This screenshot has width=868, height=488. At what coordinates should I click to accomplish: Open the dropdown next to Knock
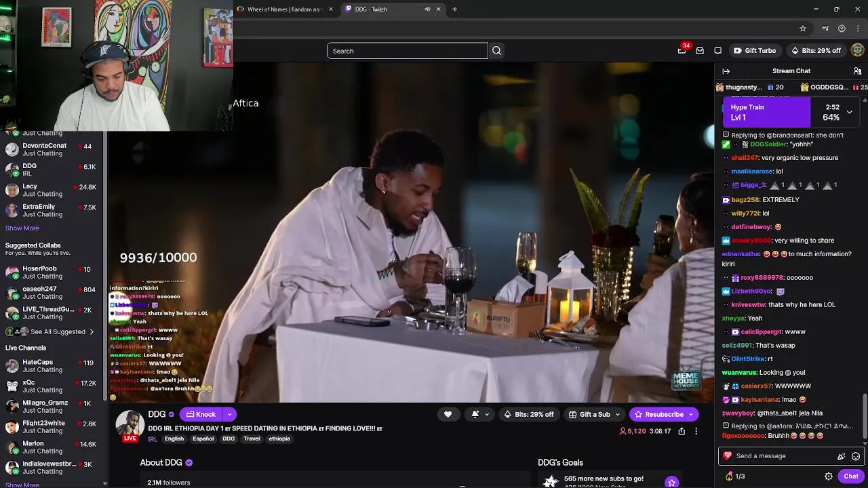tap(230, 414)
